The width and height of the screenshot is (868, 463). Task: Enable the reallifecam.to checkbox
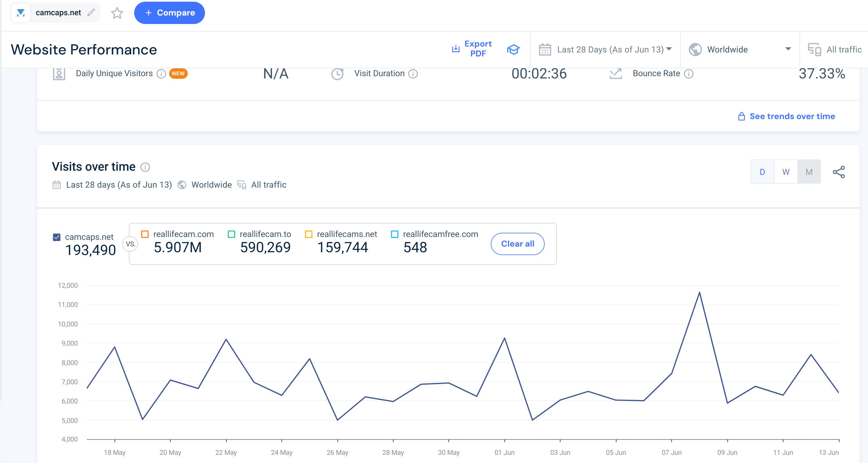[x=231, y=234]
